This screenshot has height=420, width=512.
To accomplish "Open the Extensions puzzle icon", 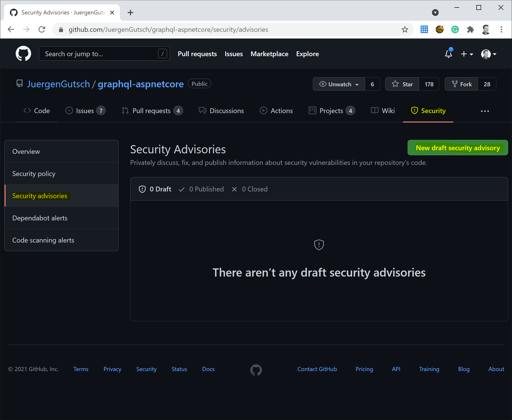I will pyautogui.click(x=470, y=29).
